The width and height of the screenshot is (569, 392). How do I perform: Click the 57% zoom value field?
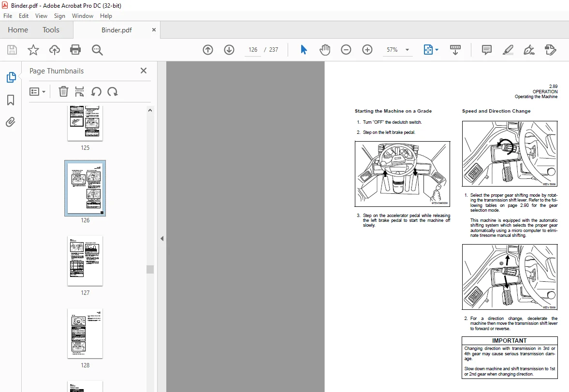coord(392,50)
